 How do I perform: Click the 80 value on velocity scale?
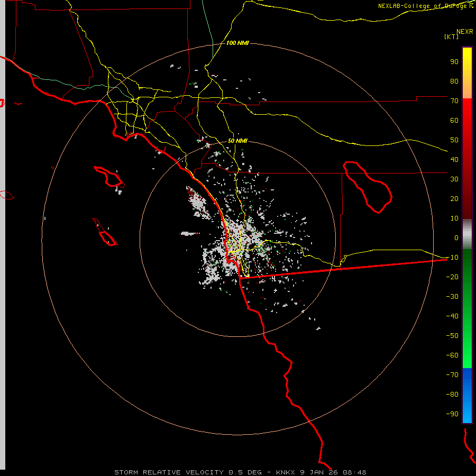point(454,81)
